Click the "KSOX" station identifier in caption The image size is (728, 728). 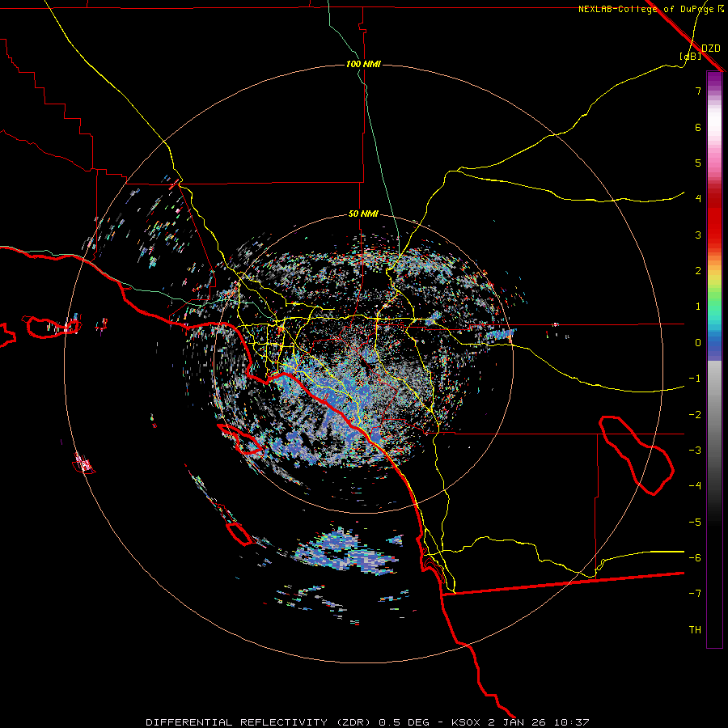pyautogui.click(x=466, y=722)
